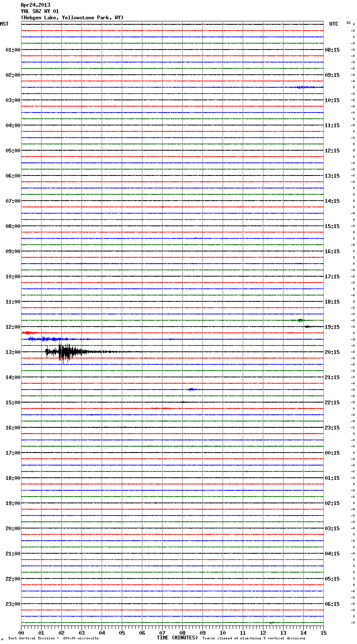
Task: Select the 09:00 MST time label
Action: click(13, 251)
